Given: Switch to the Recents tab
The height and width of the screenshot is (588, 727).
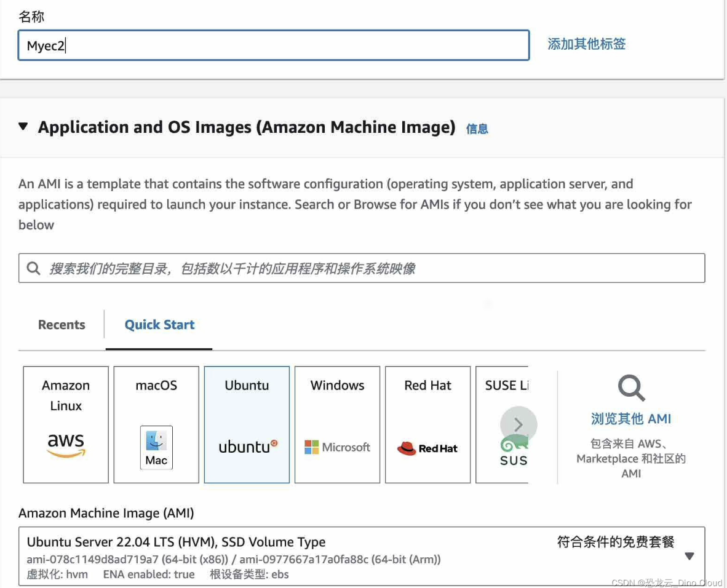Looking at the screenshot, I should coord(62,325).
